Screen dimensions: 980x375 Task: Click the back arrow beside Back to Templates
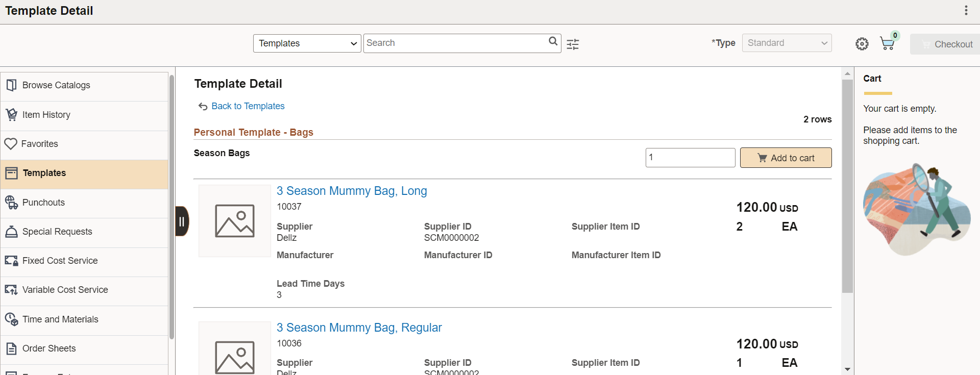click(203, 106)
